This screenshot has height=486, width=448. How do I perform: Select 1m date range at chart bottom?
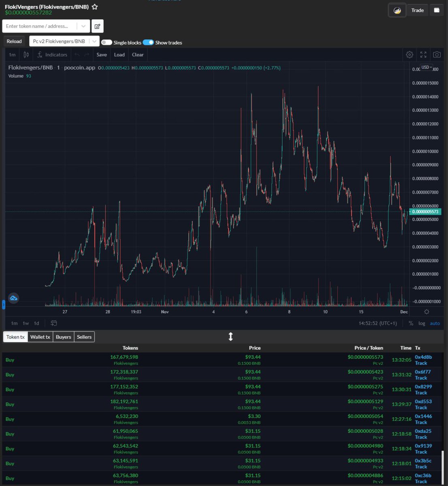(14, 323)
